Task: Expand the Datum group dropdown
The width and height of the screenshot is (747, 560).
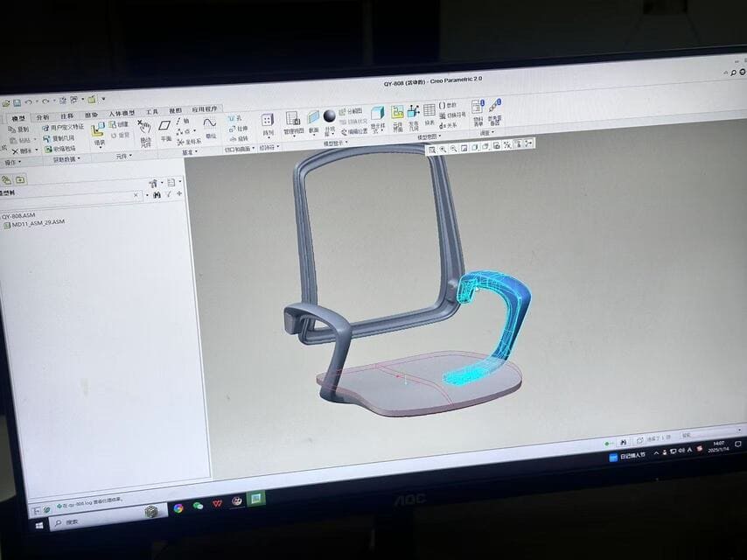Action: click(189, 151)
